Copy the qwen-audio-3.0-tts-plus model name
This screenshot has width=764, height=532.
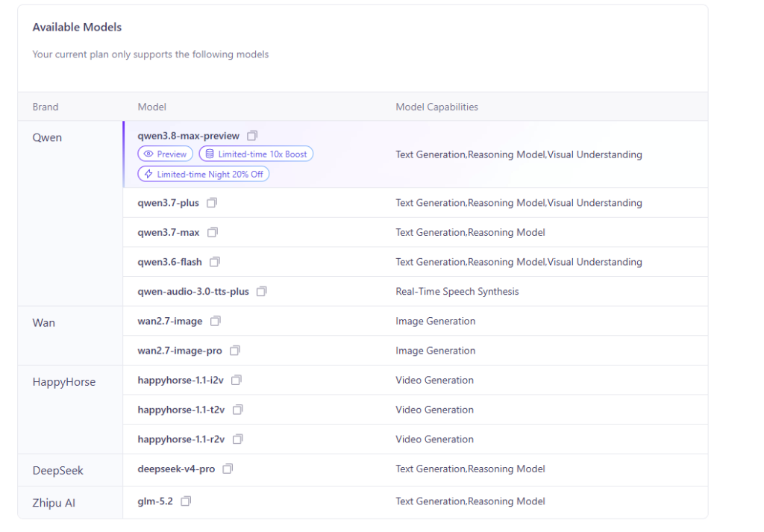[262, 291]
